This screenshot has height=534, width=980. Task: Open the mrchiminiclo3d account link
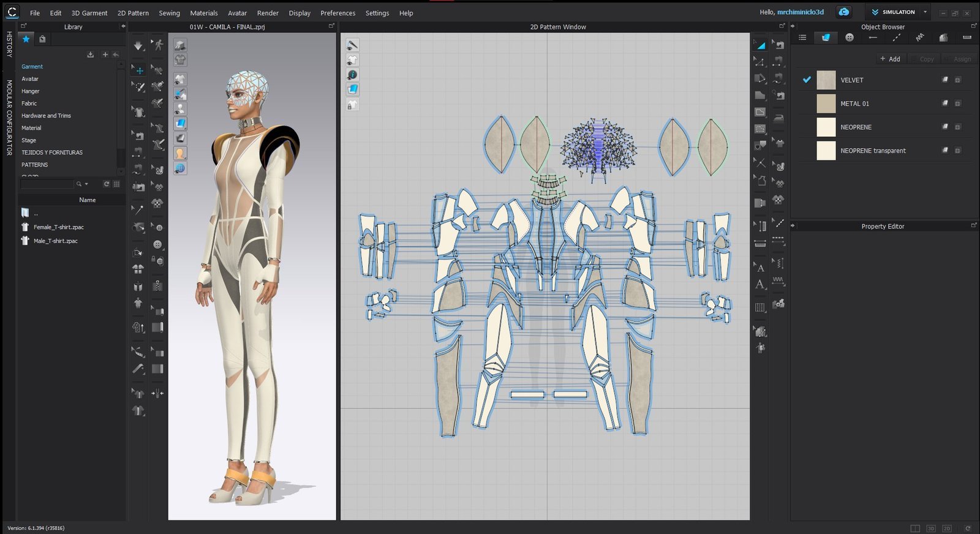point(801,12)
